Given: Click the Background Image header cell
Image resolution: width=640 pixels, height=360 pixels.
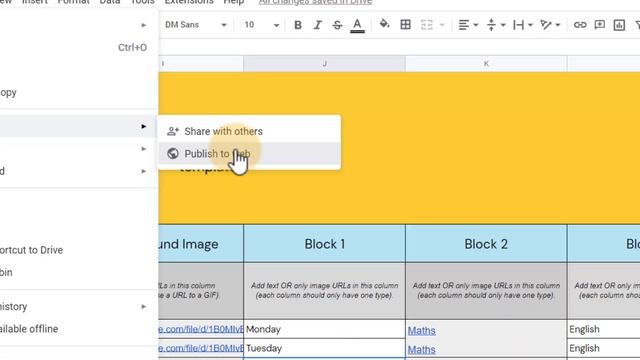Looking at the screenshot, I should pos(201,244).
